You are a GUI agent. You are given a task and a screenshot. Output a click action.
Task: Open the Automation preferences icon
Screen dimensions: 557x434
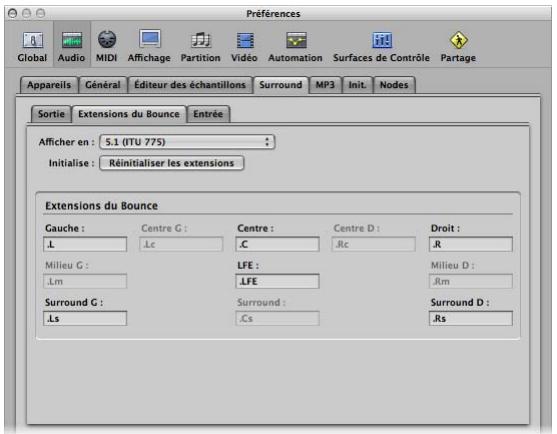coord(296,47)
